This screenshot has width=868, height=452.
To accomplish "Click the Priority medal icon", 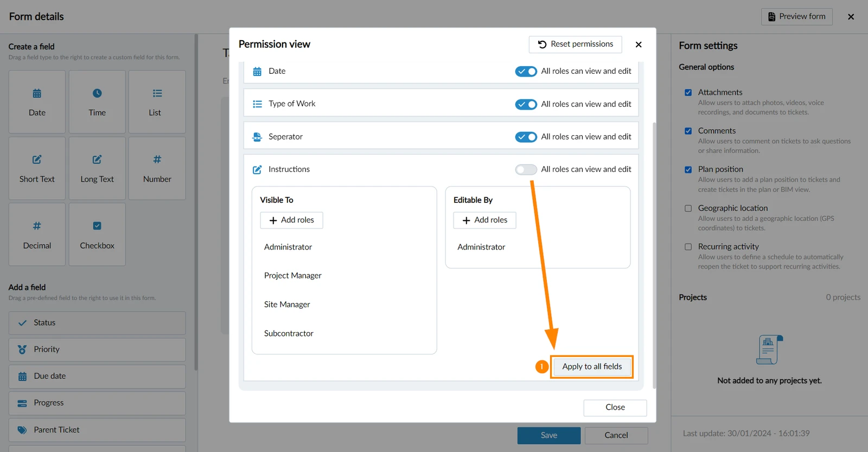I will click(22, 349).
